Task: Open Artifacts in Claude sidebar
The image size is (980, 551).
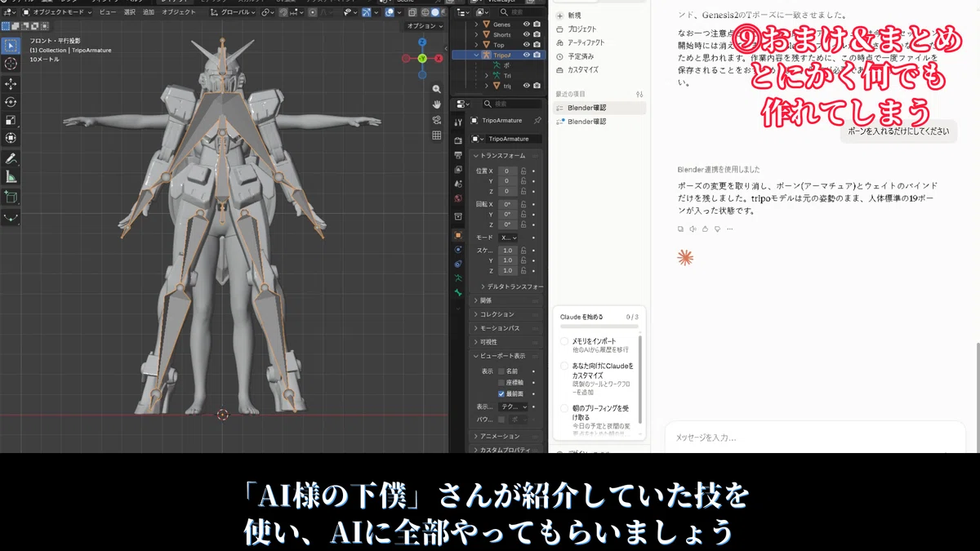Action: pos(580,42)
